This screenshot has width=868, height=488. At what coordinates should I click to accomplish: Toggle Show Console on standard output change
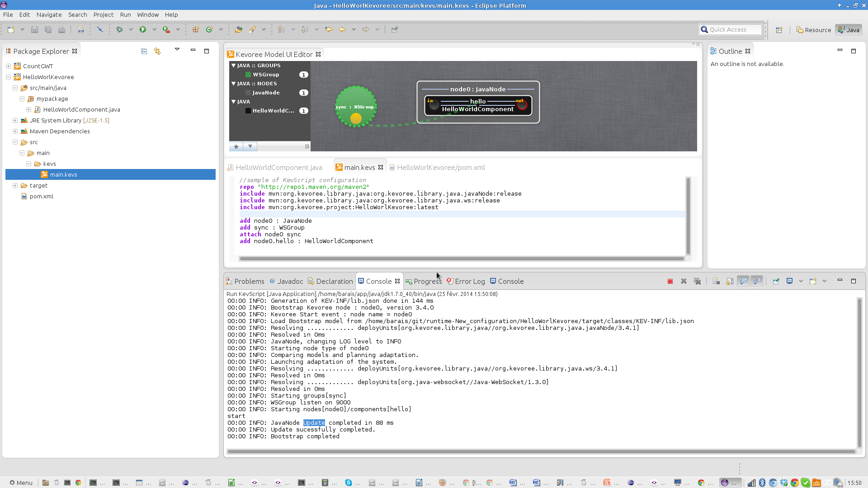[x=743, y=281]
